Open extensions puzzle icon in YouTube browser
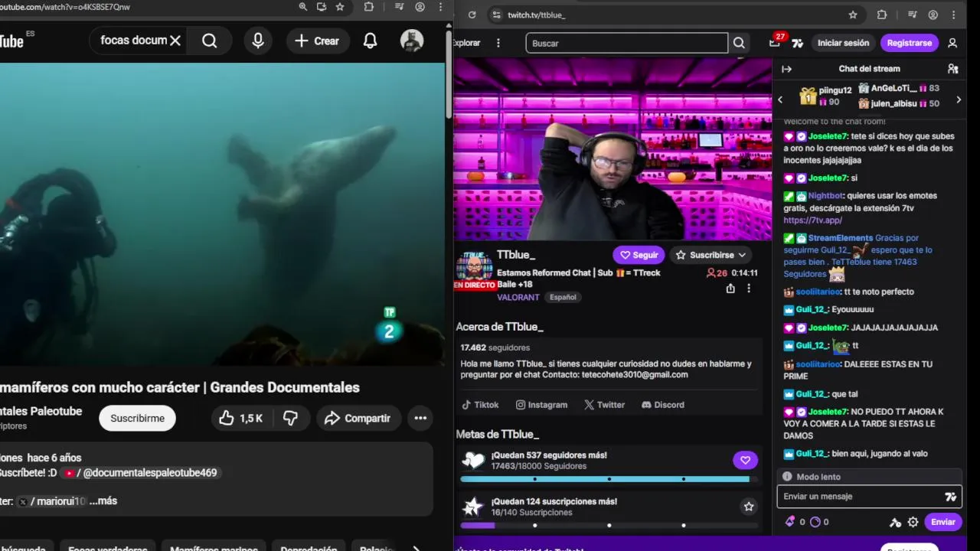The height and width of the screenshot is (551, 980). coord(369,7)
